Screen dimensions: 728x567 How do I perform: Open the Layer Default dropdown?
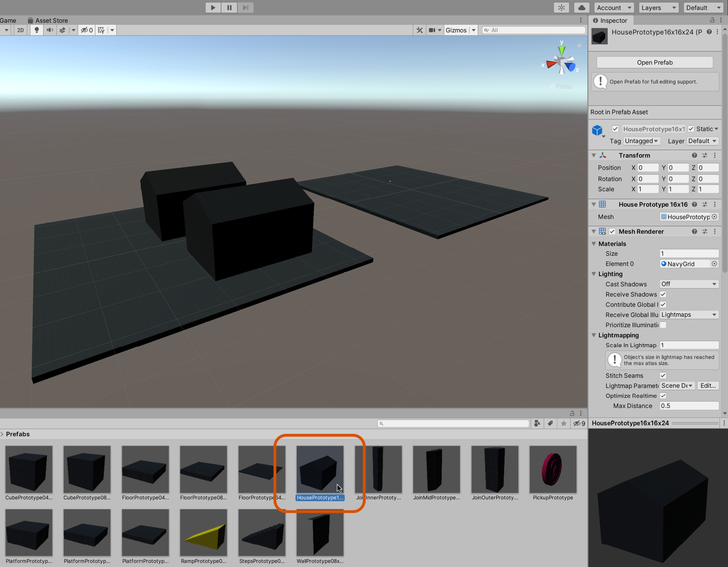(702, 141)
